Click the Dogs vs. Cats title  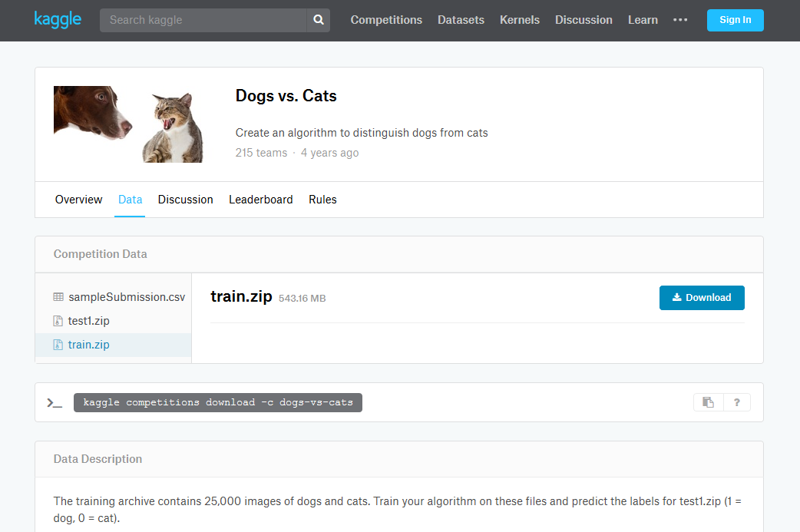click(286, 96)
